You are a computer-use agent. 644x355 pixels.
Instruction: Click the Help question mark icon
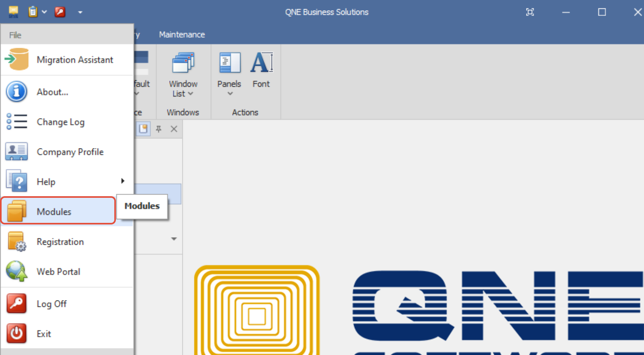pos(17,181)
